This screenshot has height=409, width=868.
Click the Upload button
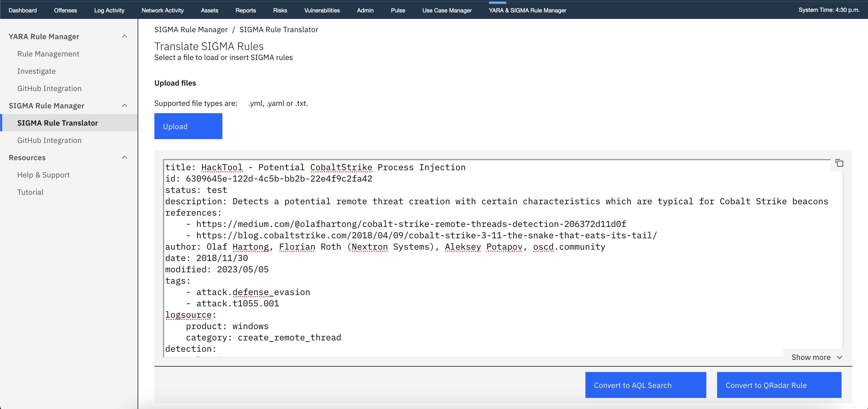pos(188,126)
